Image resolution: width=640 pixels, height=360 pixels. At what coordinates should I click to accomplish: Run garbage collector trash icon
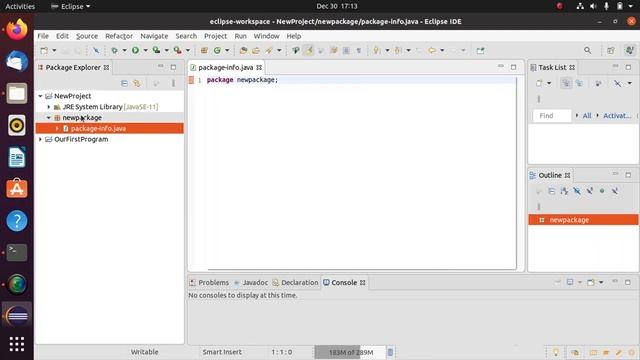tap(390, 352)
